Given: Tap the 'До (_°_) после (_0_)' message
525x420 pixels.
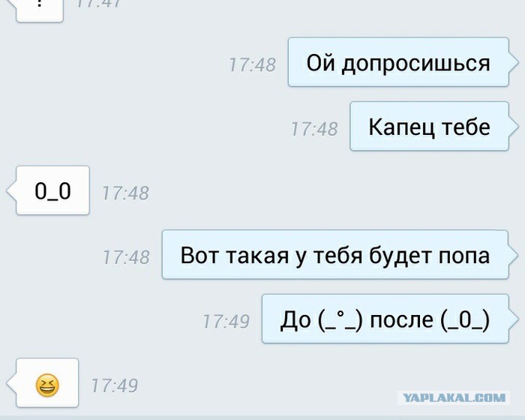Looking at the screenshot, I should point(385,319).
